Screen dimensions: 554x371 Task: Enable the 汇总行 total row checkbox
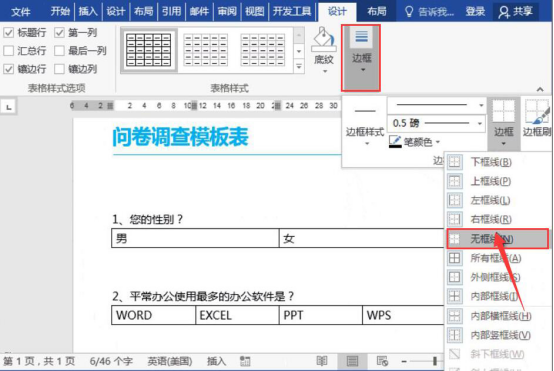[x=8, y=51]
